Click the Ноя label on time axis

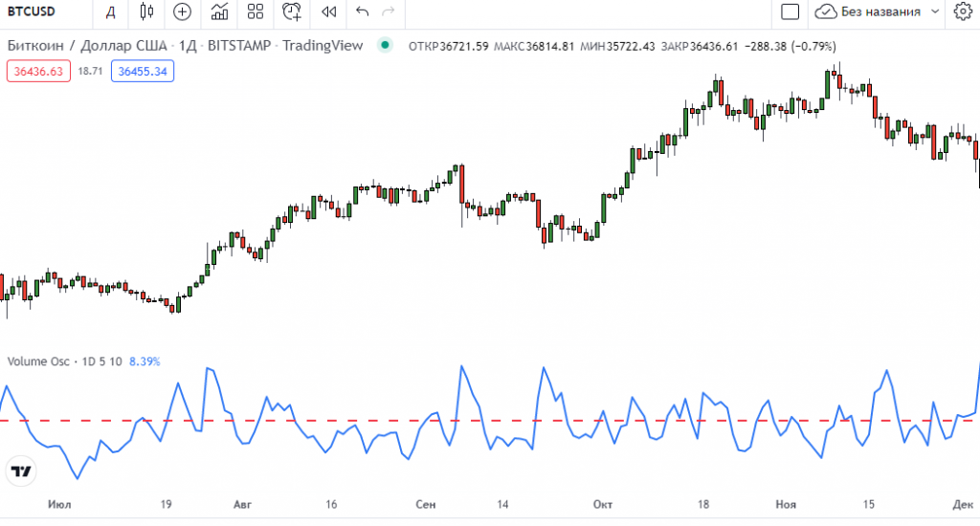point(786,504)
